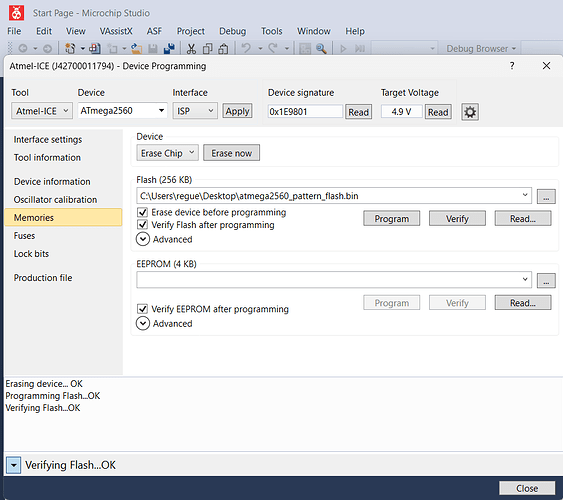Click the Save All toolbar icon

point(169,48)
